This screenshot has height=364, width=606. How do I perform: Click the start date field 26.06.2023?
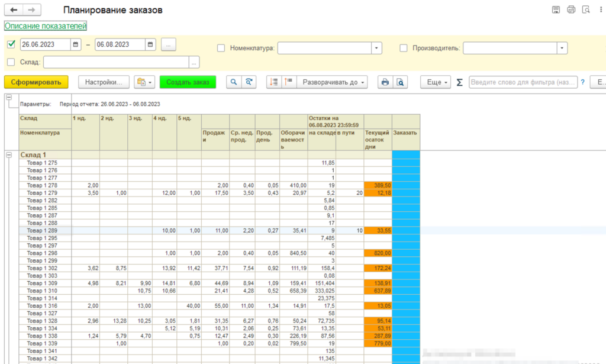tap(46, 44)
